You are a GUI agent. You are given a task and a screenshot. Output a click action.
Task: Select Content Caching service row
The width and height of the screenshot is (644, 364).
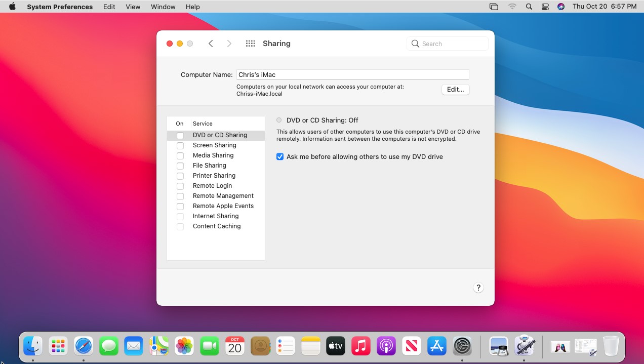tap(216, 226)
